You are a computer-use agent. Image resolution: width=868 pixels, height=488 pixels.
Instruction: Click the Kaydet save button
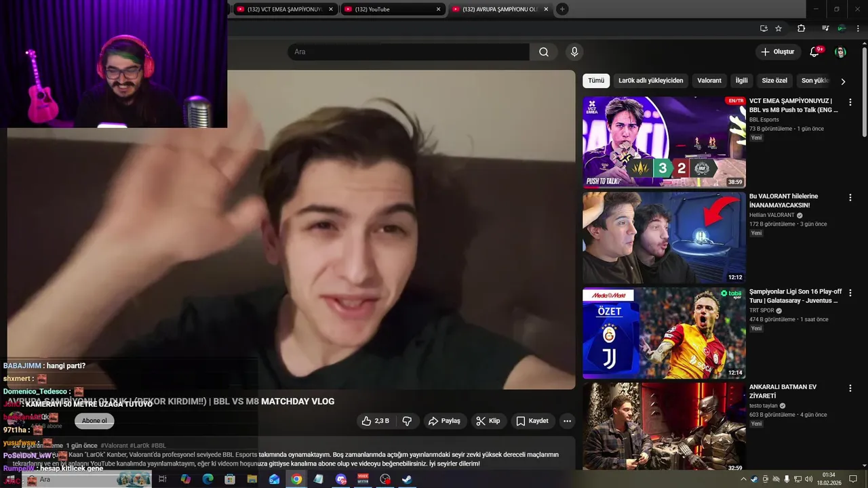point(532,421)
